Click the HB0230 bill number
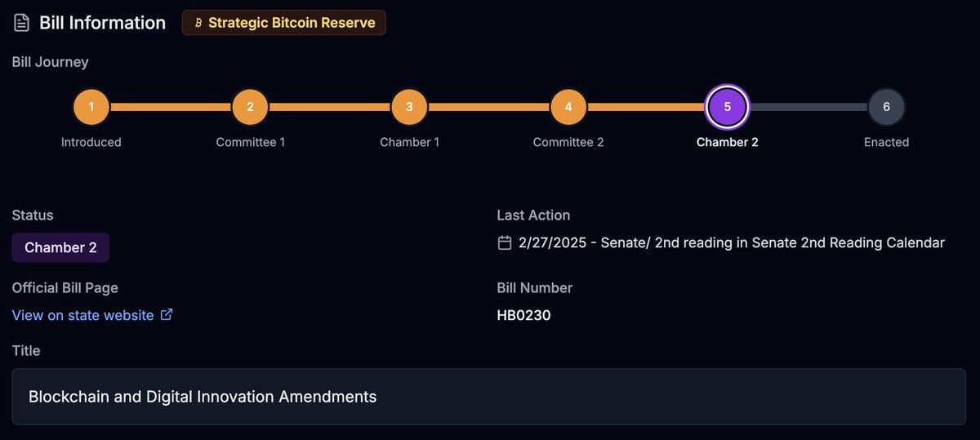 click(x=523, y=315)
